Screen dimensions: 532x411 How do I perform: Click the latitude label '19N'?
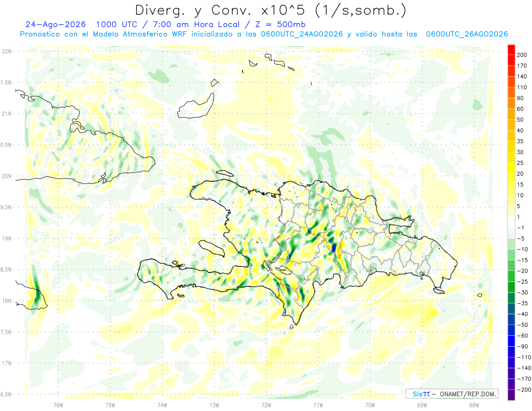point(6,238)
